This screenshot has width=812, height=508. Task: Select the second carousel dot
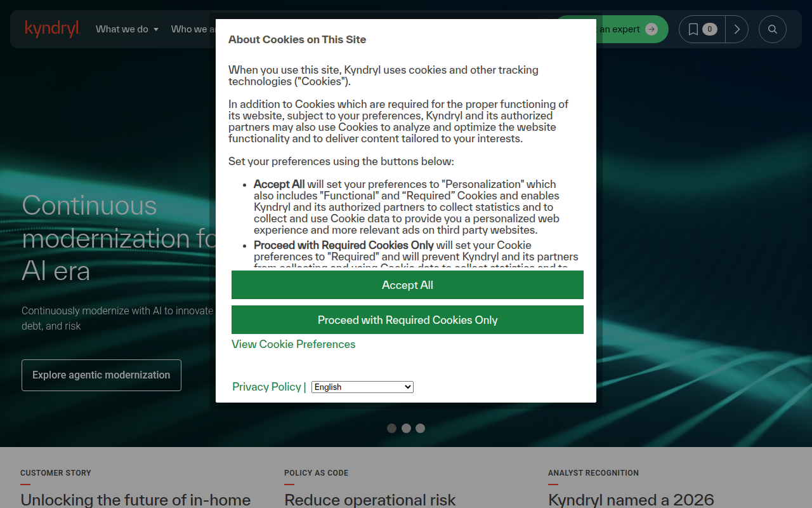pos(406,428)
